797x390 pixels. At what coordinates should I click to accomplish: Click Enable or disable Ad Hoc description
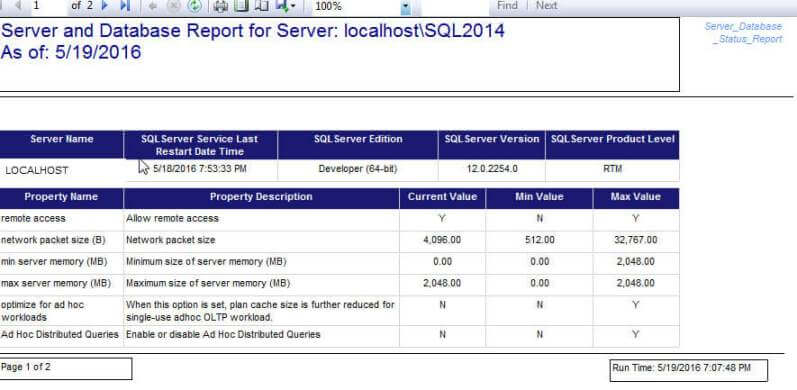pos(223,335)
